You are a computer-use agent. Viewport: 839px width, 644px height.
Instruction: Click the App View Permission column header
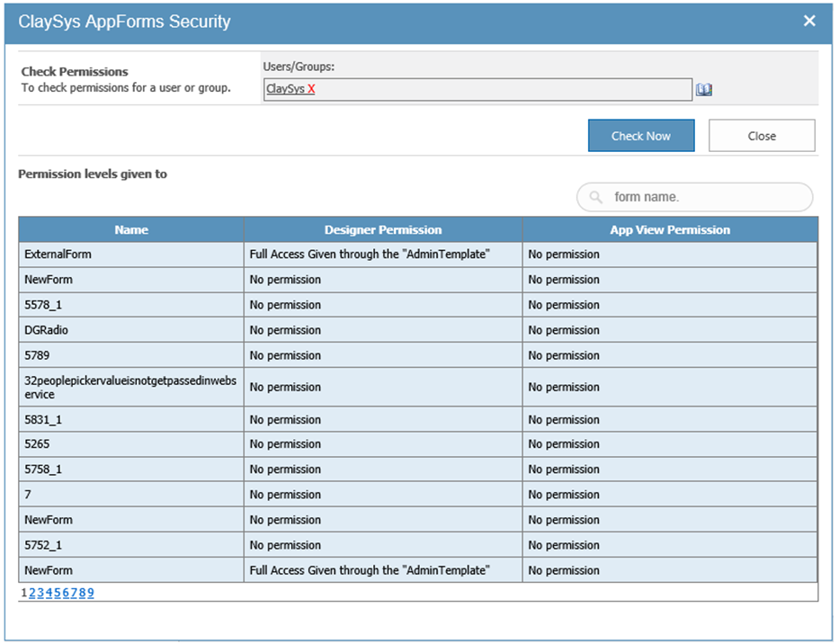click(x=670, y=229)
